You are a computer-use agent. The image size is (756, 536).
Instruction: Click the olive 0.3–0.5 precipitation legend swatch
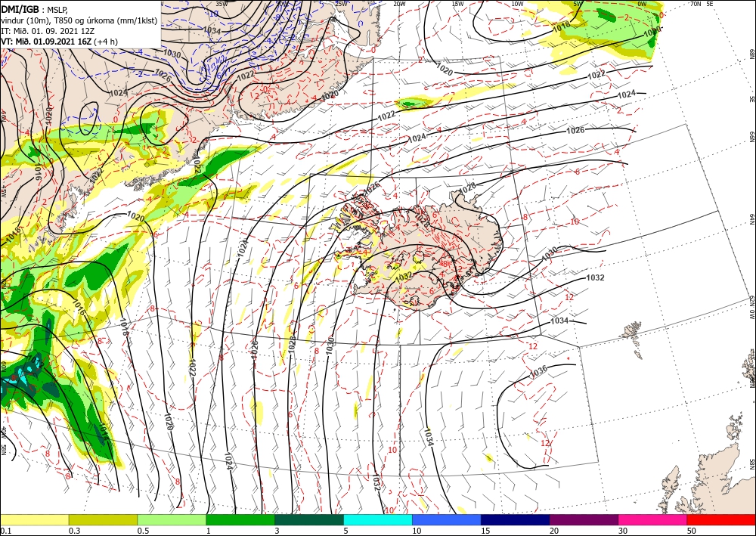tap(103, 519)
